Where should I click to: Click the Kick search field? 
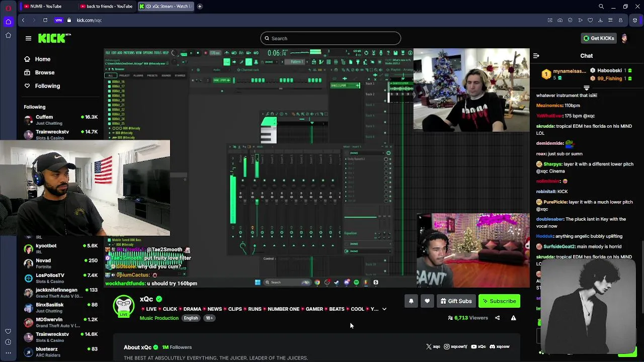click(331, 38)
